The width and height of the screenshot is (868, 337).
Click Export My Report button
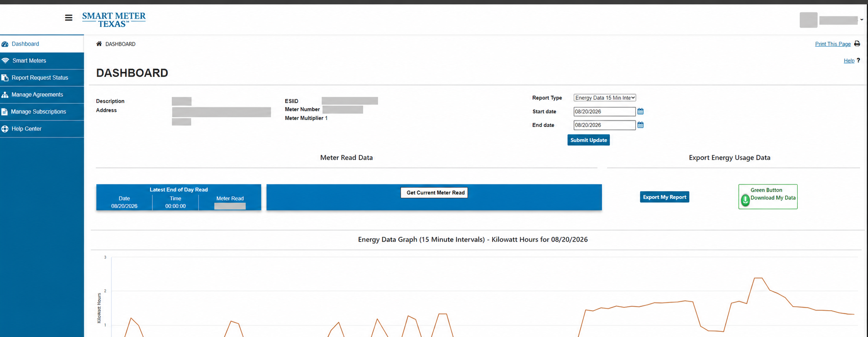click(664, 197)
